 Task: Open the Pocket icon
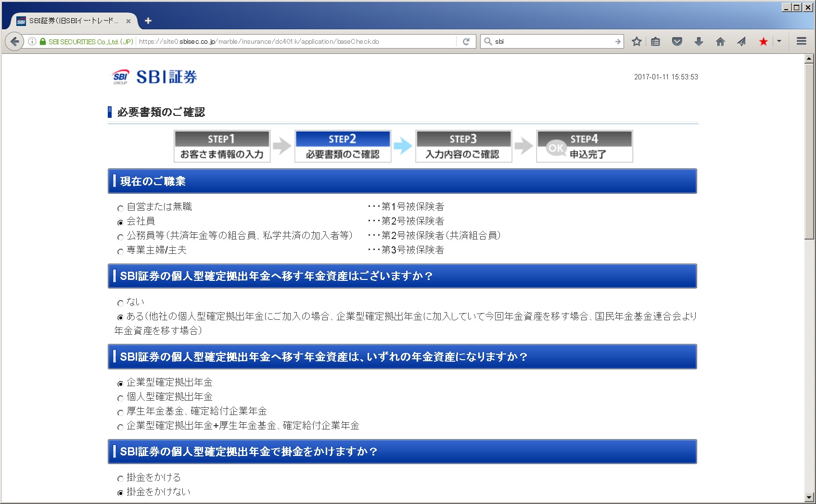[677, 41]
